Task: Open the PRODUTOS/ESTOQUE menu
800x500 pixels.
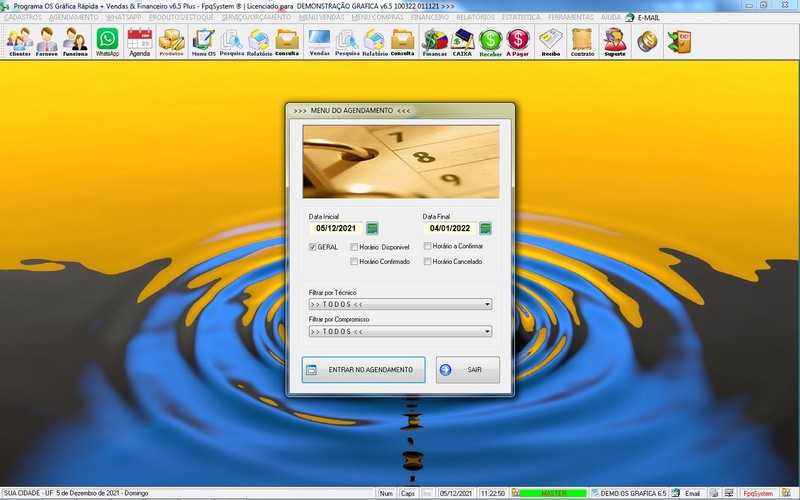Action: pyautogui.click(x=181, y=17)
